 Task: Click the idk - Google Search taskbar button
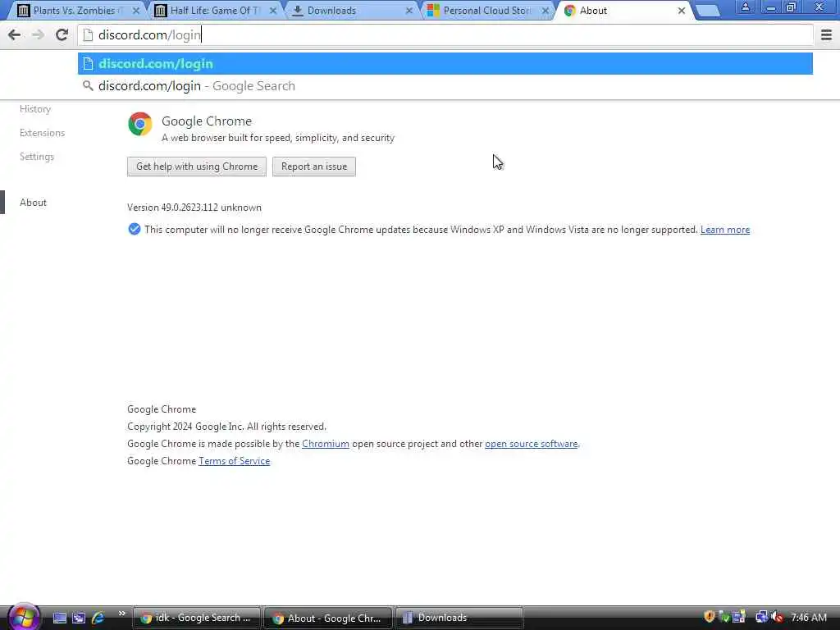[x=197, y=618]
